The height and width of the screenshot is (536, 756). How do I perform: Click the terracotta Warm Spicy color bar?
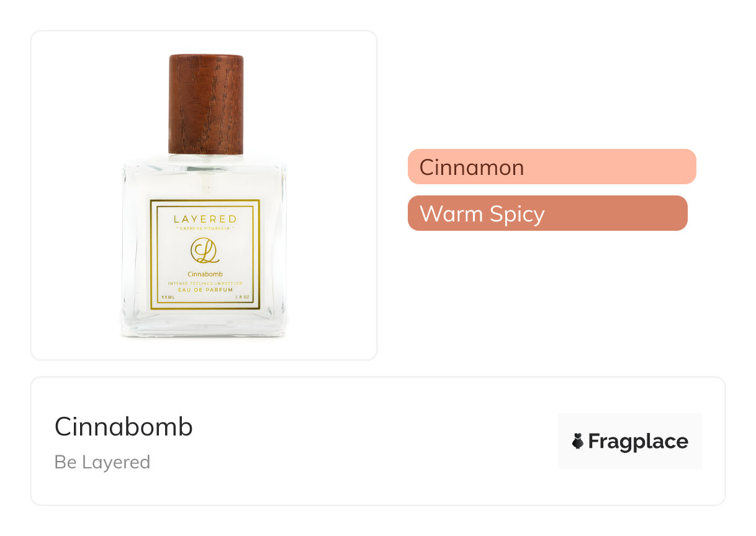coord(621,213)
